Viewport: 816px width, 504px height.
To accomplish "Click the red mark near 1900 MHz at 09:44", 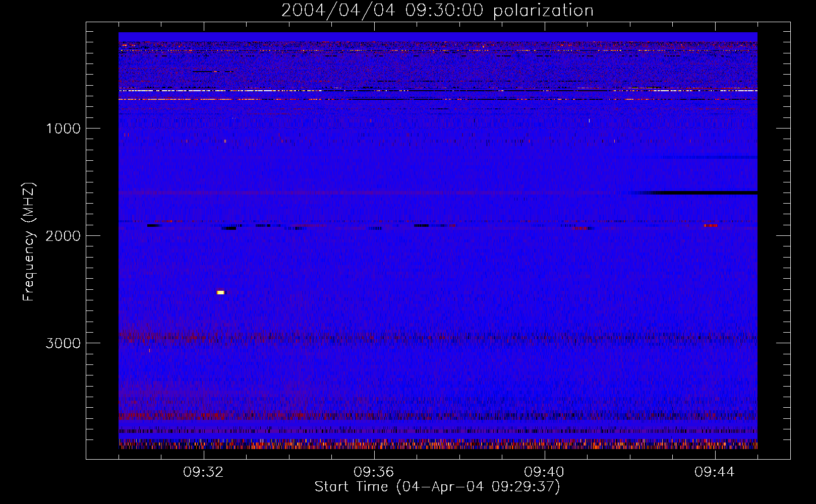I will tap(711, 225).
